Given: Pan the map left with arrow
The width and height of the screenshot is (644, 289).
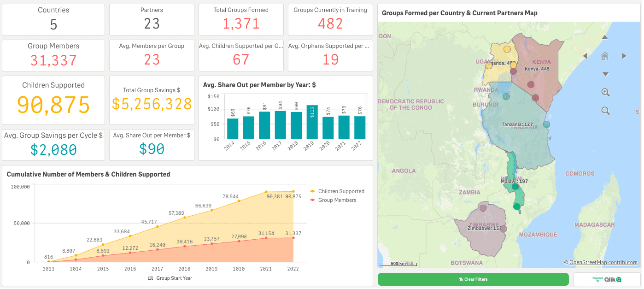Looking at the screenshot, I should 585,56.
